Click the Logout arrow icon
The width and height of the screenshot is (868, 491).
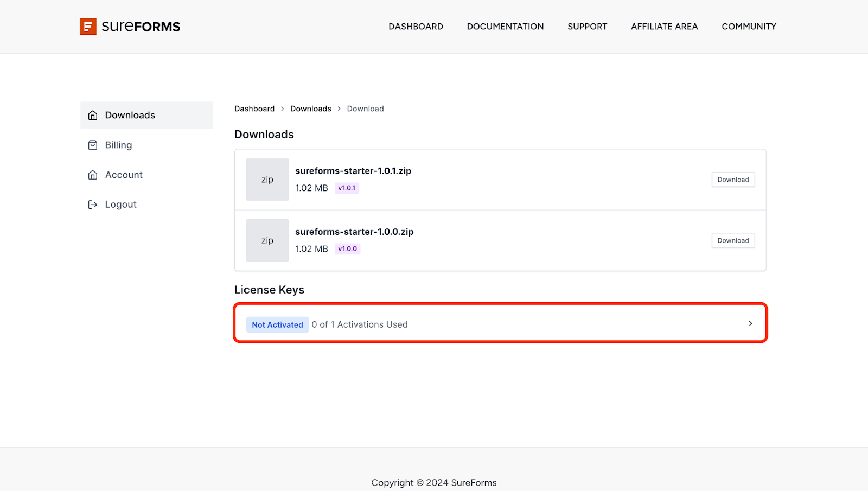[x=93, y=205]
